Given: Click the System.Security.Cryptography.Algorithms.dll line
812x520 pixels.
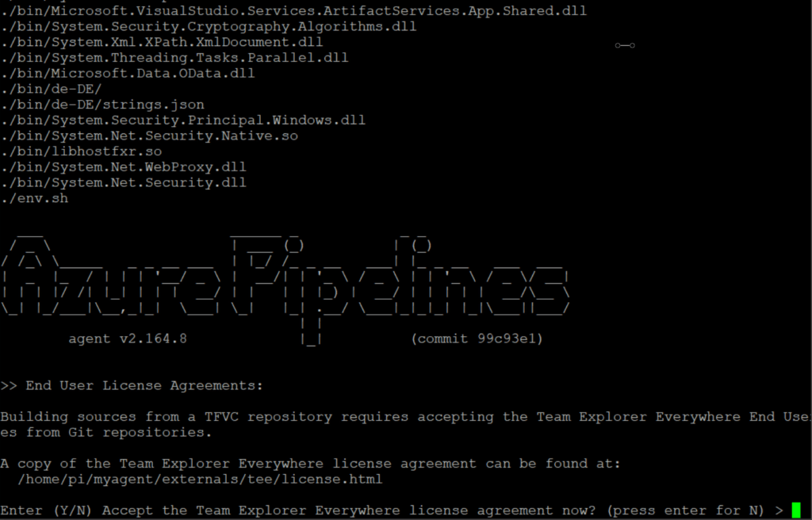Looking at the screenshot, I should (x=209, y=27).
